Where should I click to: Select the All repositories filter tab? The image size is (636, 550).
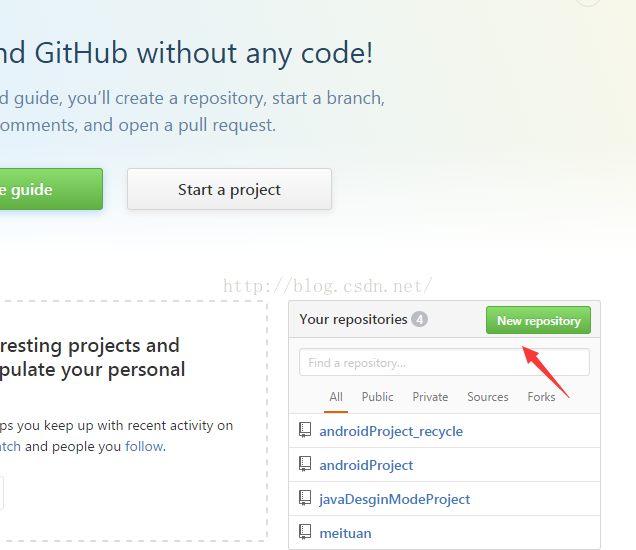(336, 397)
